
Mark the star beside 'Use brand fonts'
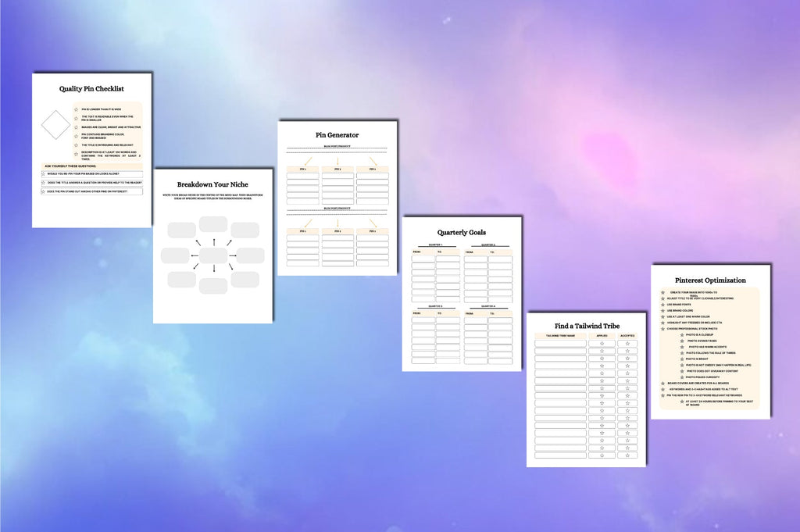tap(662, 305)
